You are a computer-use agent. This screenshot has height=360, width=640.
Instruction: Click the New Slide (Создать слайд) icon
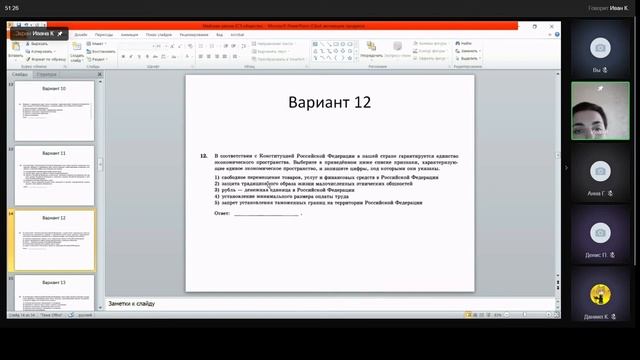pos(76,46)
